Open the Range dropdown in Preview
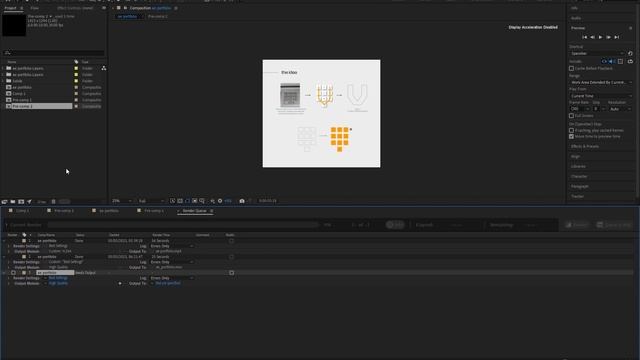 click(601, 82)
